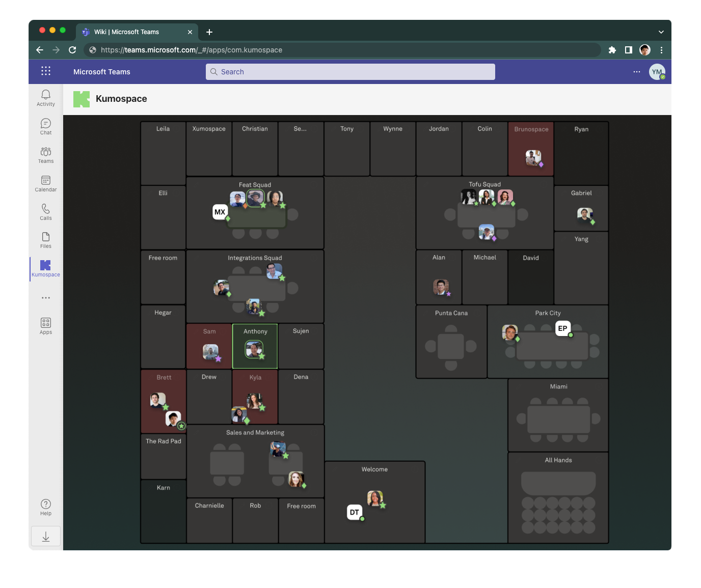Open the Chat panel
The width and height of the screenshot is (701, 588).
[45, 127]
